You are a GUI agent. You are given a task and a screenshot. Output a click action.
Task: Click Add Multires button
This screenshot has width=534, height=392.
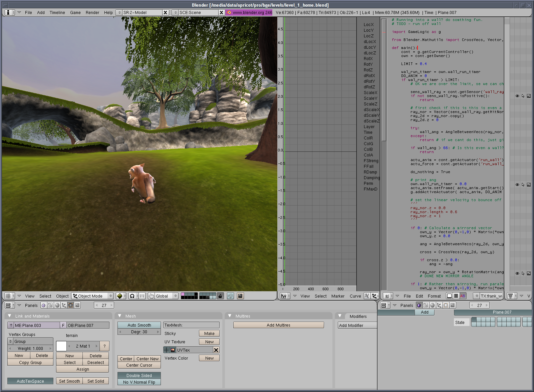click(x=279, y=325)
